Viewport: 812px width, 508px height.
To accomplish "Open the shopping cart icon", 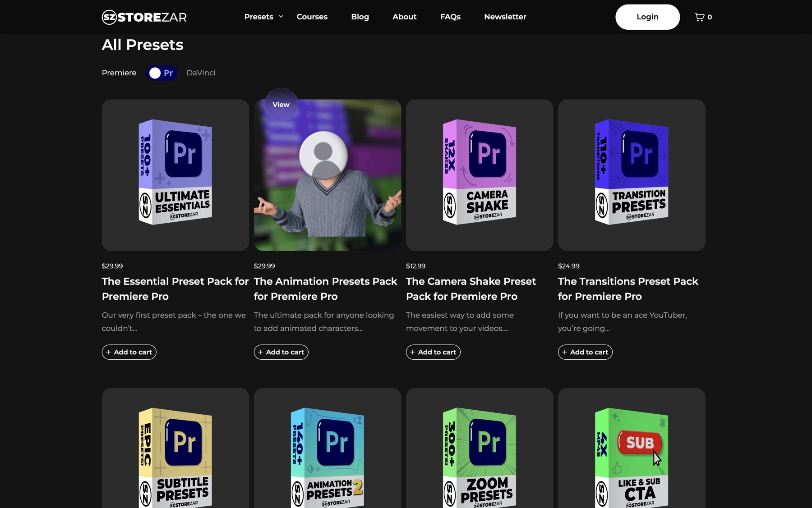I will pos(699,17).
